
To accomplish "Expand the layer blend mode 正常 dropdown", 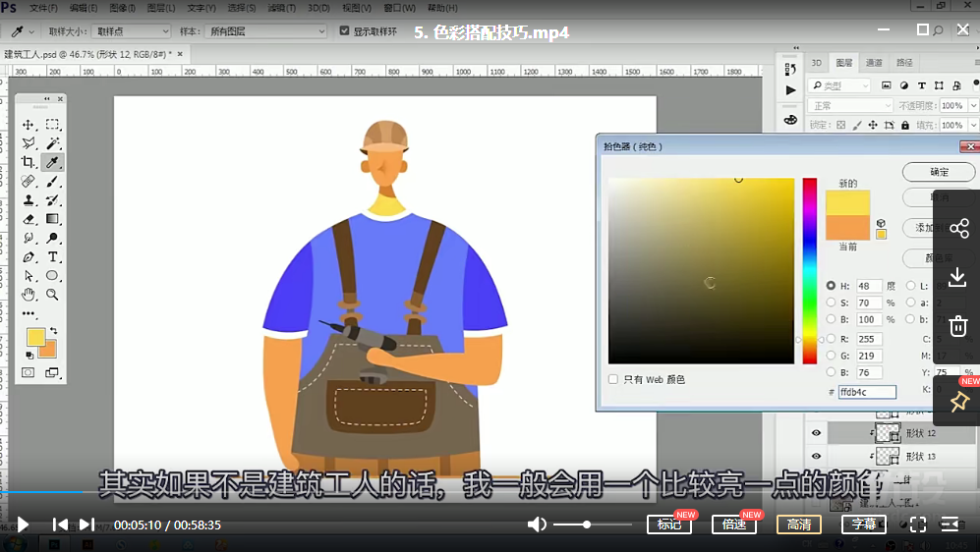I will point(849,106).
